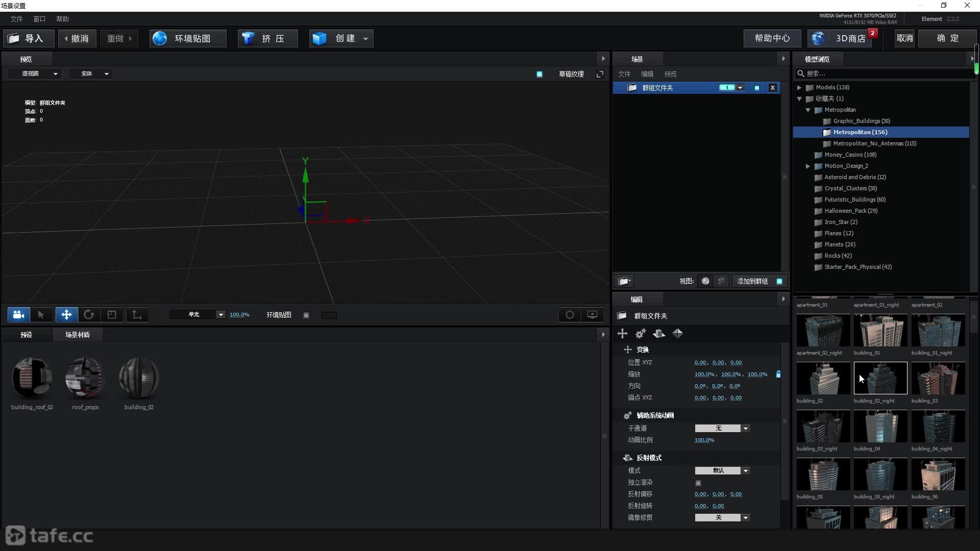The height and width of the screenshot is (551, 980).
Task: Click the model browser search field
Action: point(886,73)
